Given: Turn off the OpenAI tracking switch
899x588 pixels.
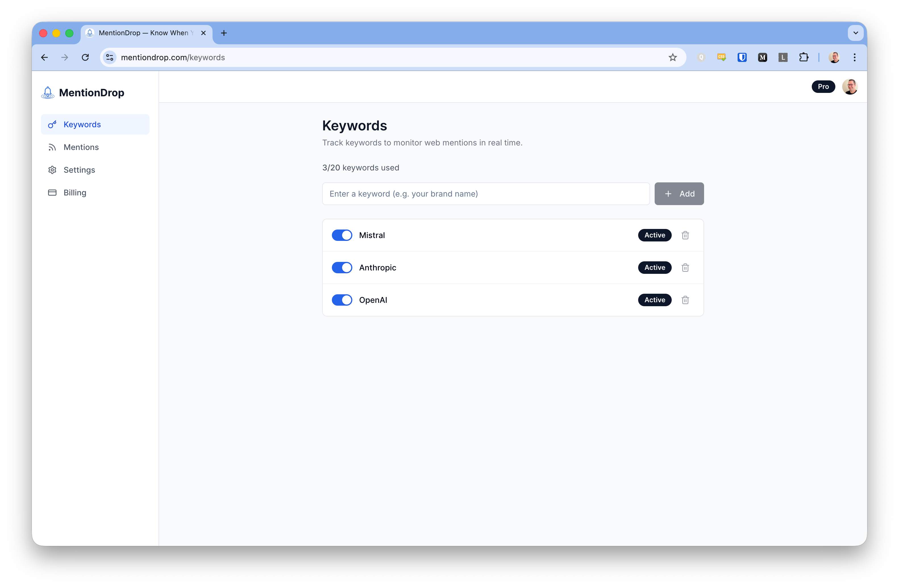Looking at the screenshot, I should click(x=342, y=299).
